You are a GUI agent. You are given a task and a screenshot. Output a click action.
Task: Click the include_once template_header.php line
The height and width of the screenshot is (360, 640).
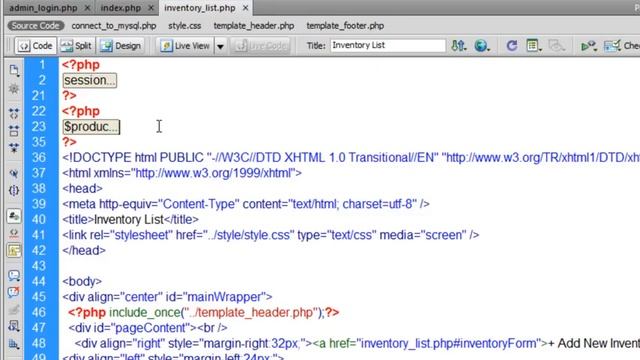pyautogui.click(x=204, y=312)
